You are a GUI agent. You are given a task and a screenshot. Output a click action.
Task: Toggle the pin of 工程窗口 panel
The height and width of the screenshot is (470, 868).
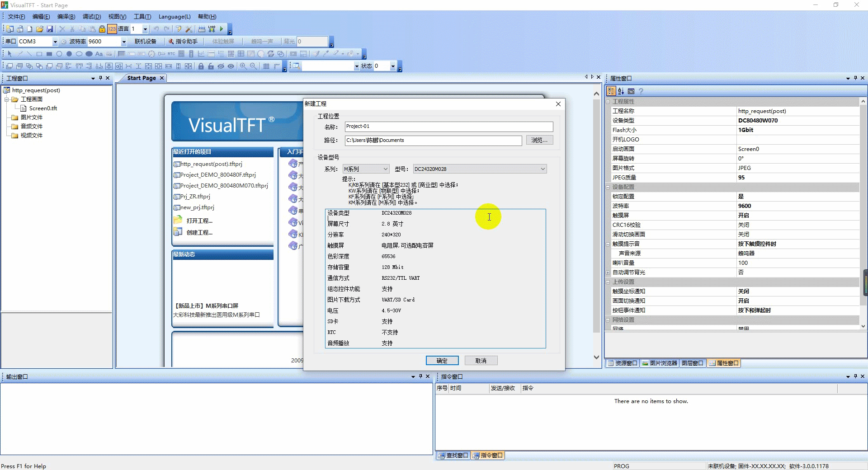(100, 78)
